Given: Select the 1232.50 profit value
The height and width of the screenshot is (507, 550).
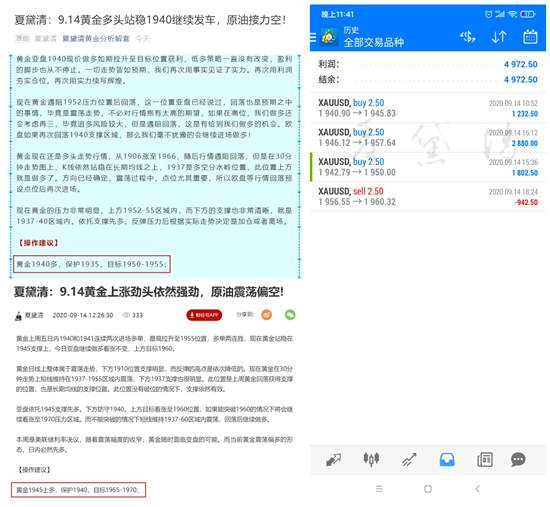Looking at the screenshot, I should 525,114.
